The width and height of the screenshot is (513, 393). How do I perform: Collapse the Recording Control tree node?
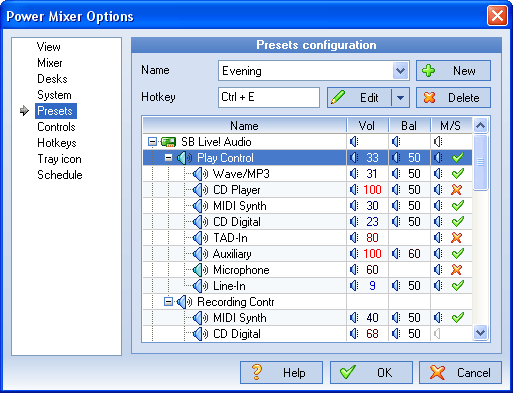(169, 302)
